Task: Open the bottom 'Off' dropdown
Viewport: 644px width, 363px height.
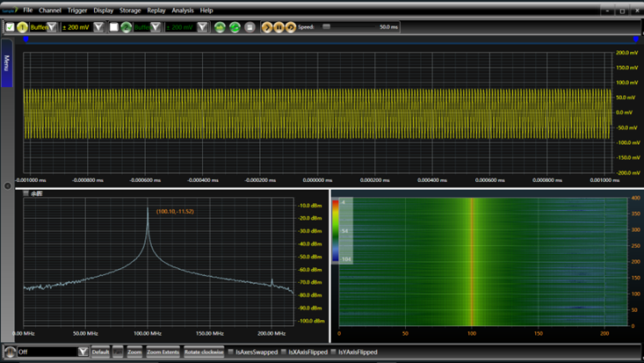Action: coord(83,352)
